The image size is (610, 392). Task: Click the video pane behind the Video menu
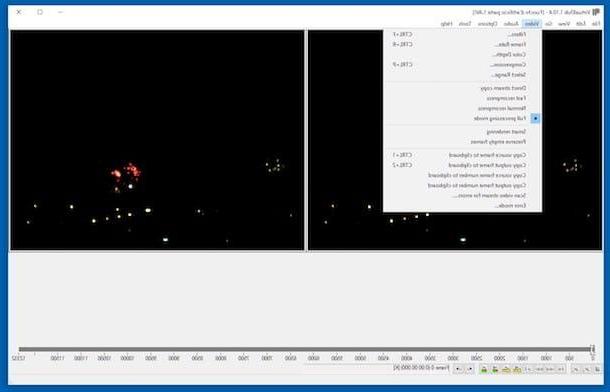tap(455, 140)
